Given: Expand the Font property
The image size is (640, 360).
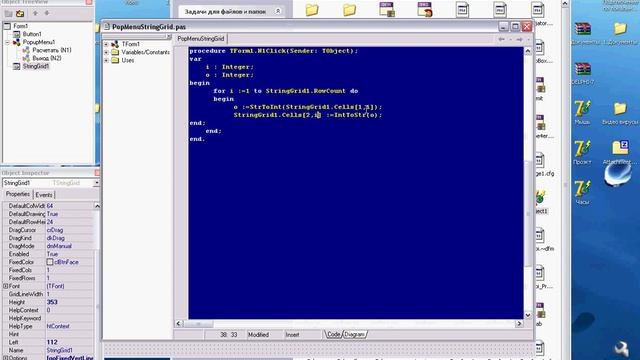Looking at the screenshot, I should [5, 286].
